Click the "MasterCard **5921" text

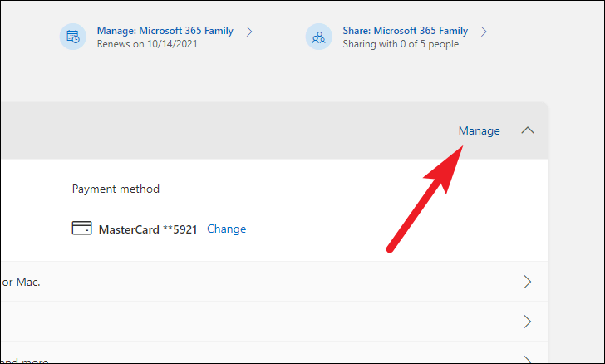(148, 229)
